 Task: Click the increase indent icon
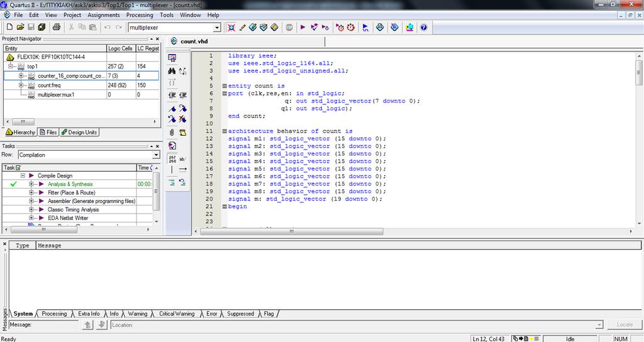click(x=172, y=96)
